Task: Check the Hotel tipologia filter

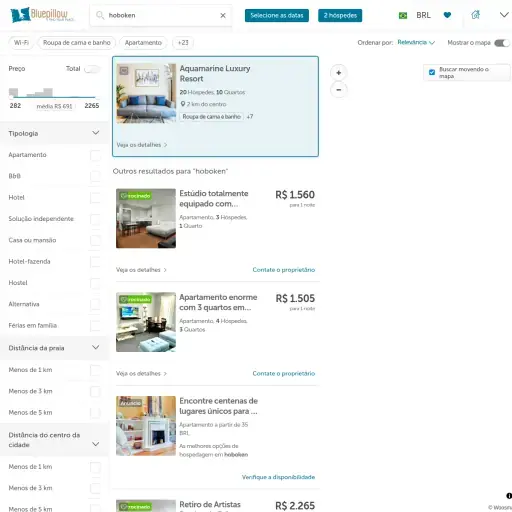Action: pos(95,198)
